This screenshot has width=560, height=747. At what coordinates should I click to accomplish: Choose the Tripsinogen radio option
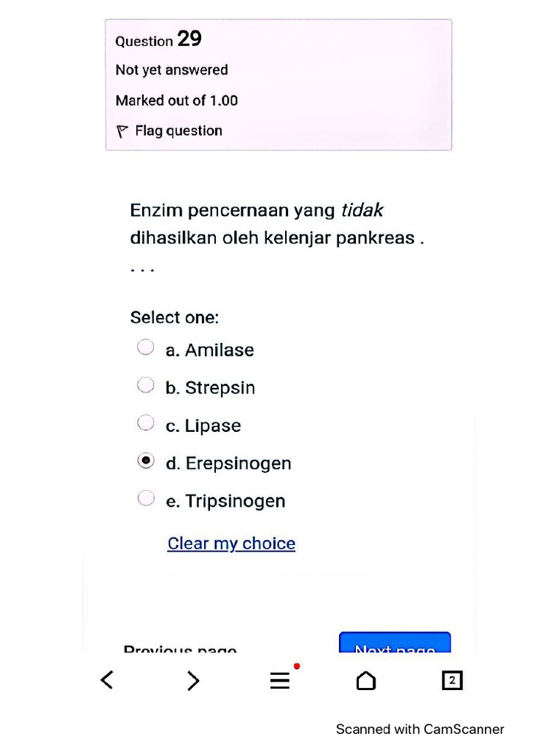(x=146, y=498)
